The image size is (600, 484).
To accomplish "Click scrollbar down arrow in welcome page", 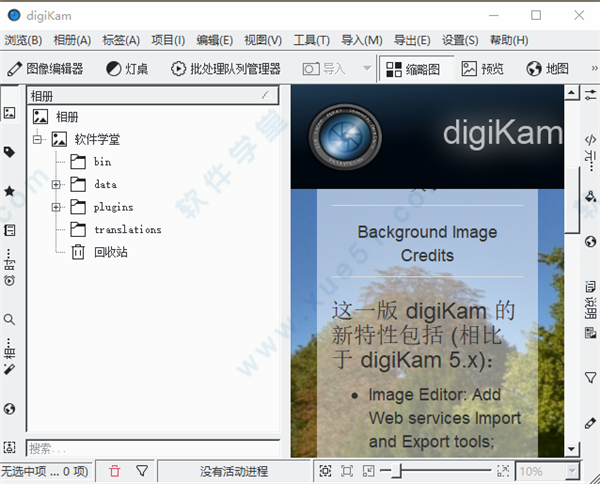I will (x=571, y=449).
